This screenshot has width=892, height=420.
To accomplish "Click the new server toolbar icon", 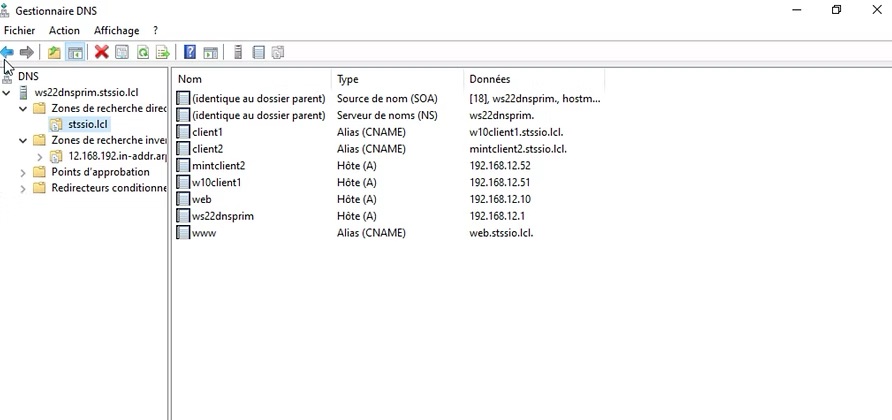I will pos(238,52).
